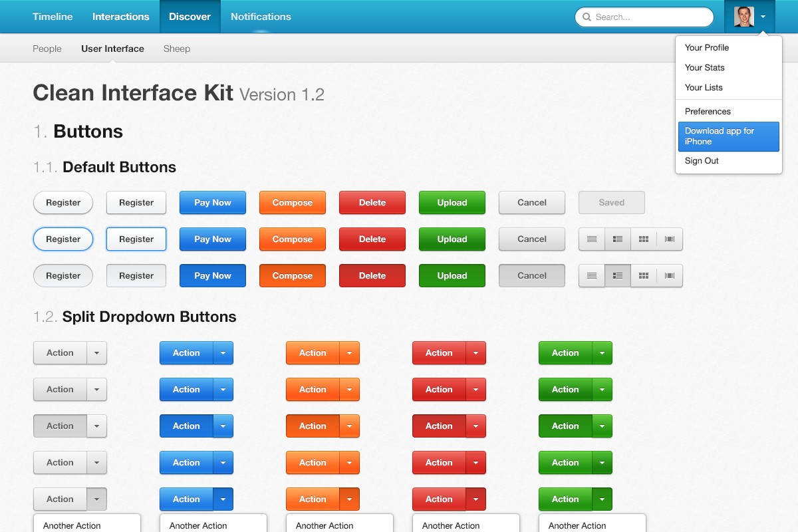Select list view icon in second default-button row
This screenshot has width=798, height=532.
point(592,239)
